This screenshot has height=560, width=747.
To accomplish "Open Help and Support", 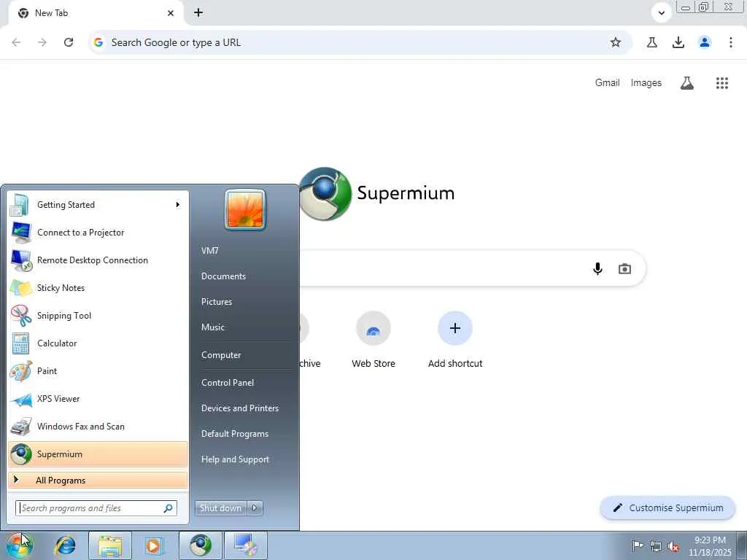I will point(236,459).
